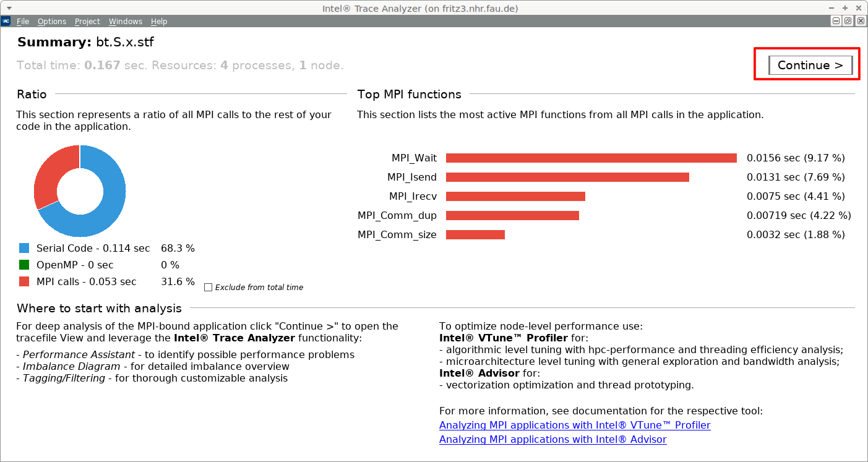
Task: Click the 31.6 % percentage value
Action: 178,281
